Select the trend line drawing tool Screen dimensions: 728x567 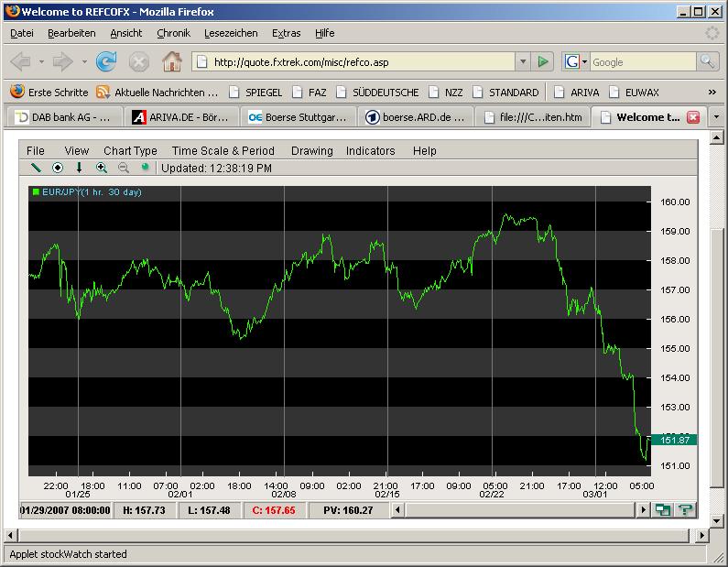37,168
